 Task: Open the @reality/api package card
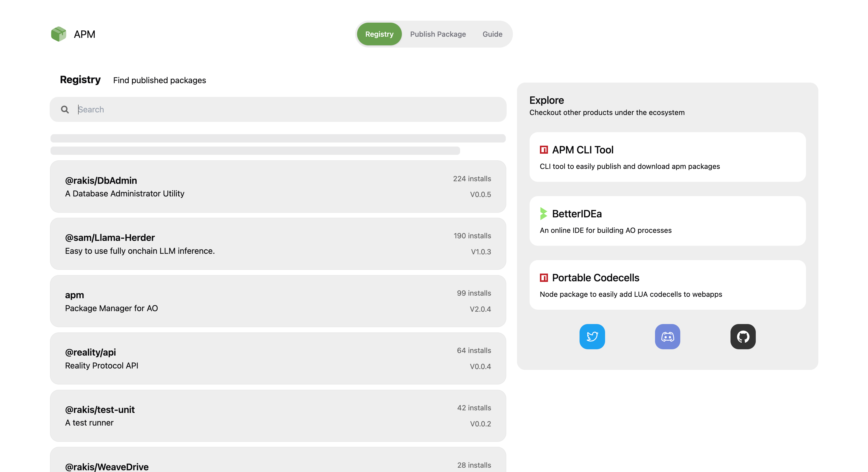click(x=278, y=358)
